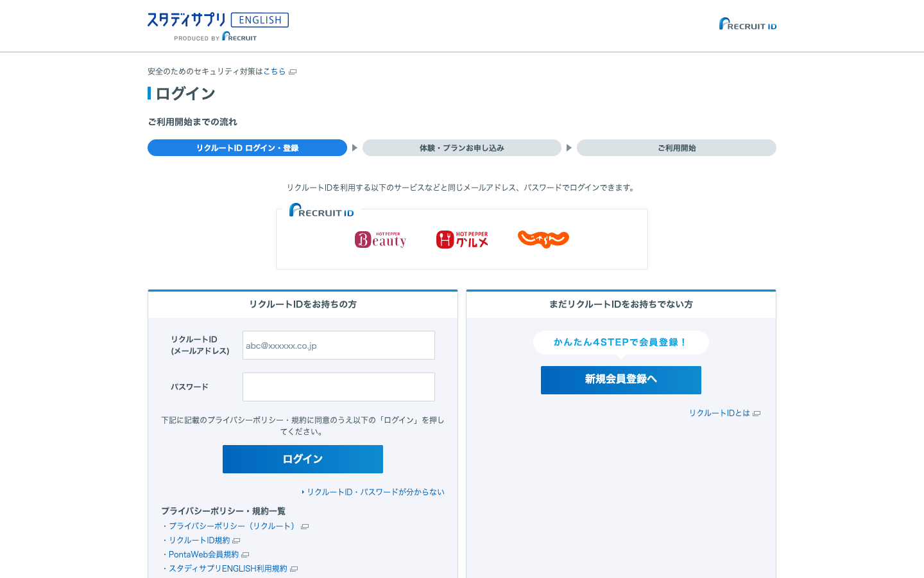Image resolution: width=924 pixels, height=578 pixels.
Task: Select the 体験・プランお申し込み step
Action: pos(462,148)
